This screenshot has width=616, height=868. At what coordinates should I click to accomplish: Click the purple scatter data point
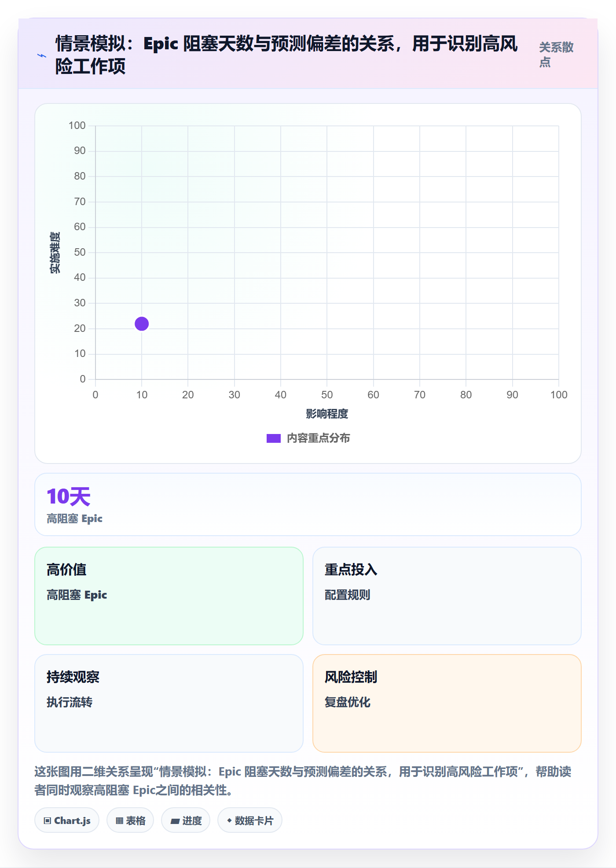tap(142, 324)
